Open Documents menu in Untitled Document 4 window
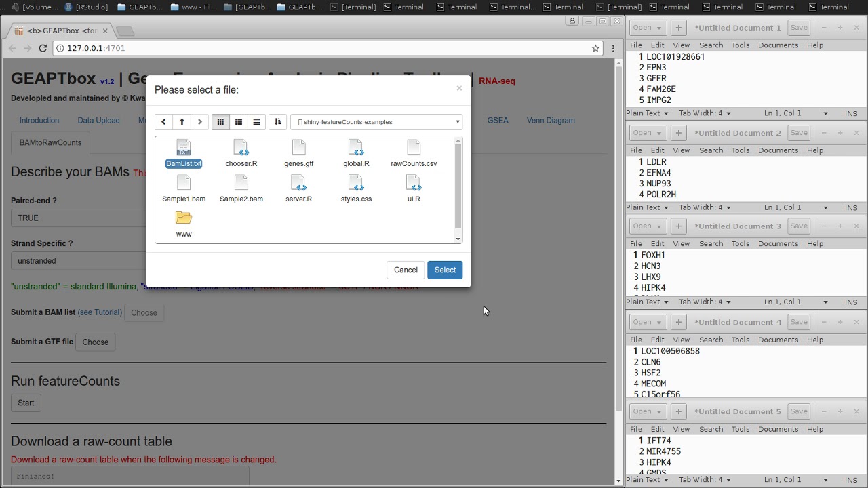Image resolution: width=868 pixels, height=488 pixels. [x=778, y=340]
